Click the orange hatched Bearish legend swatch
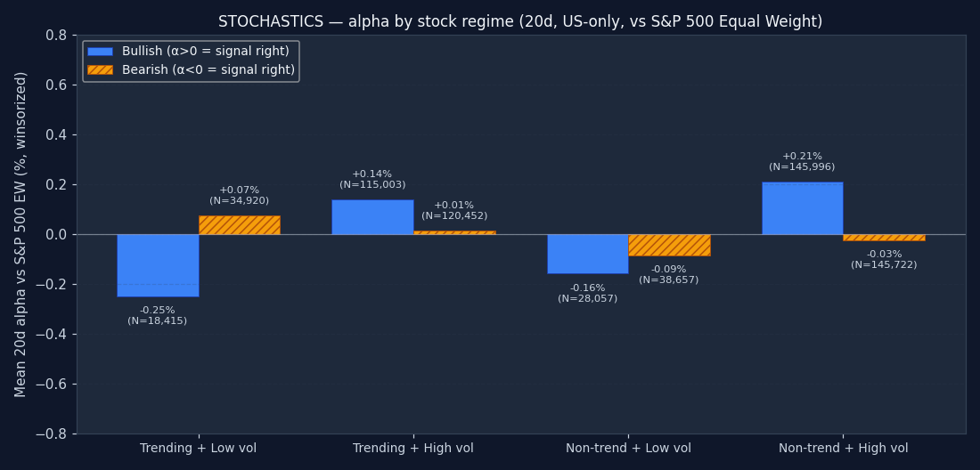The height and width of the screenshot is (470, 980). pos(100,70)
